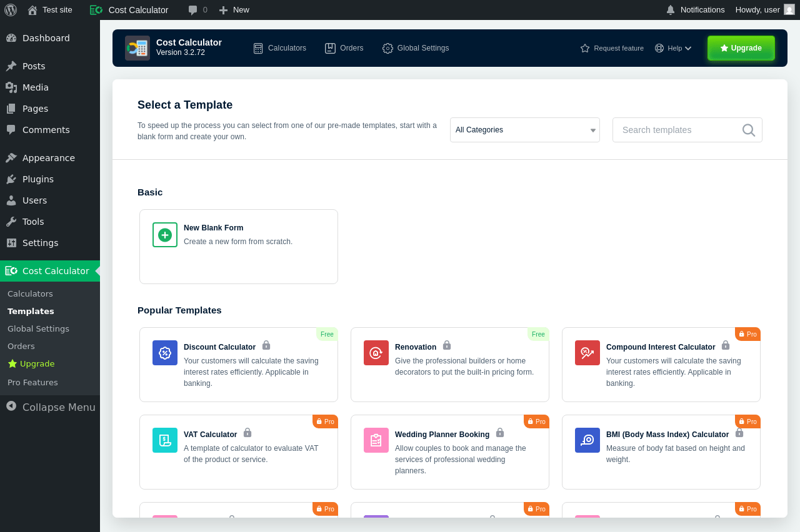Expand the Help dropdown menu
Screen dimensions: 800x532
pos(673,48)
